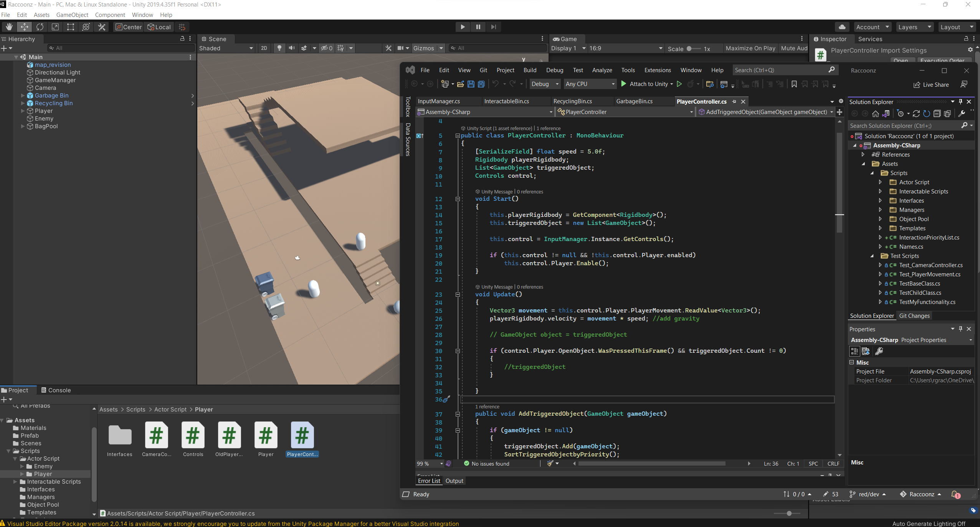980x527 pixels.
Task: Click Collapse All icon in Solution Explorer
Action: 937,114
